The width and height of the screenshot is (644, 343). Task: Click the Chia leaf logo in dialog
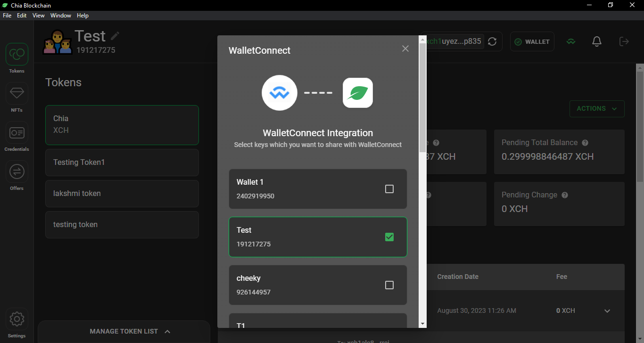[x=358, y=93]
